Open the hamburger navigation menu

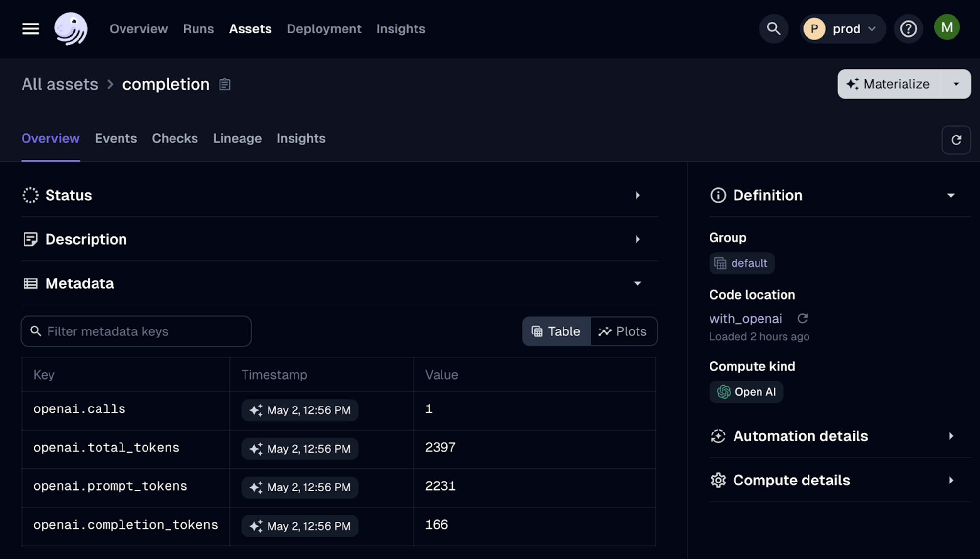coord(30,29)
